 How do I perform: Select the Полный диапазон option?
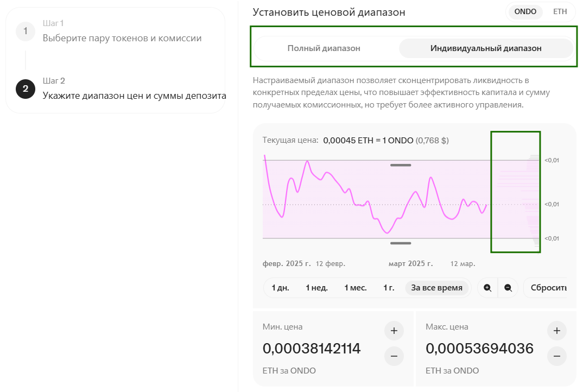[x=324, y=48]
